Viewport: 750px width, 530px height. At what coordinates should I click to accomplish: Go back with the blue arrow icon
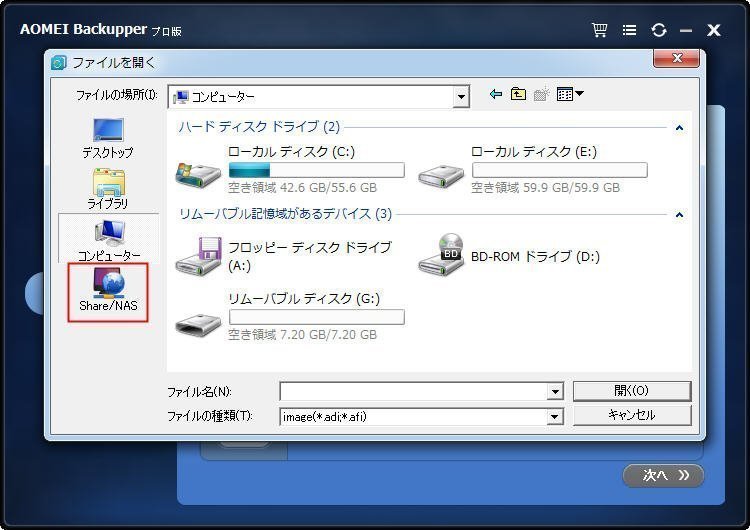coord(496,94)
